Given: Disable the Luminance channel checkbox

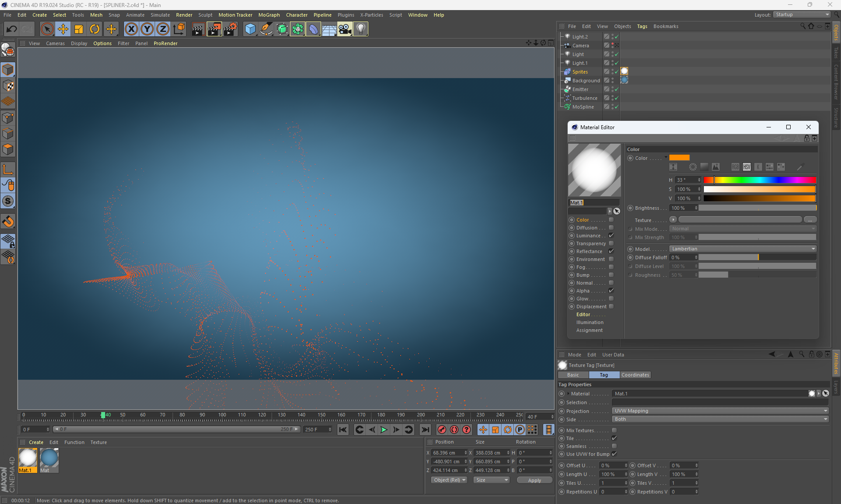Looking at the screenshot, I should point(611,236).
